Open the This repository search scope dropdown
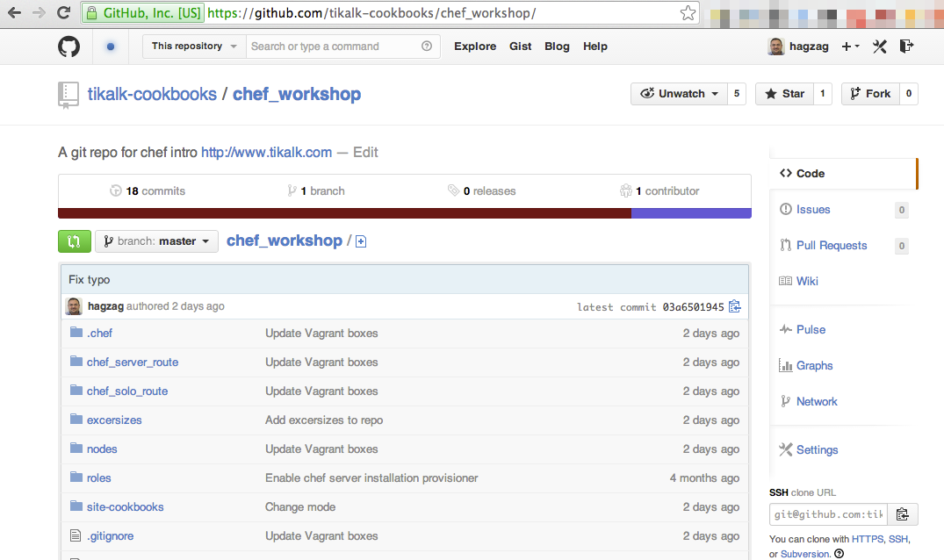 coord(194,47)
